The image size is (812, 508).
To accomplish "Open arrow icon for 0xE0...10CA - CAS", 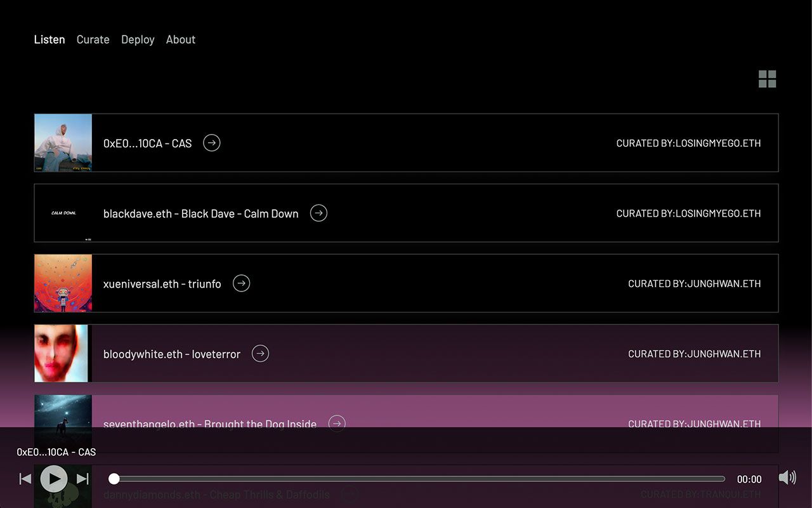I will [212, 143].
